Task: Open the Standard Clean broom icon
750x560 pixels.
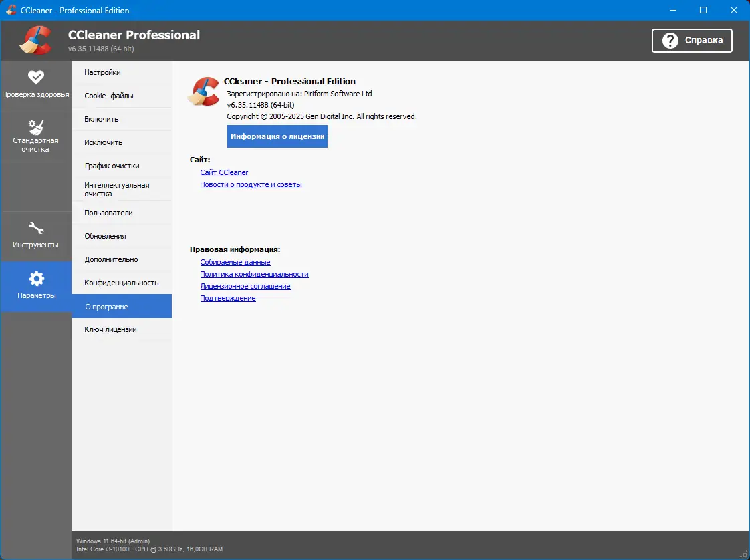Action: (x=36, y=127)
